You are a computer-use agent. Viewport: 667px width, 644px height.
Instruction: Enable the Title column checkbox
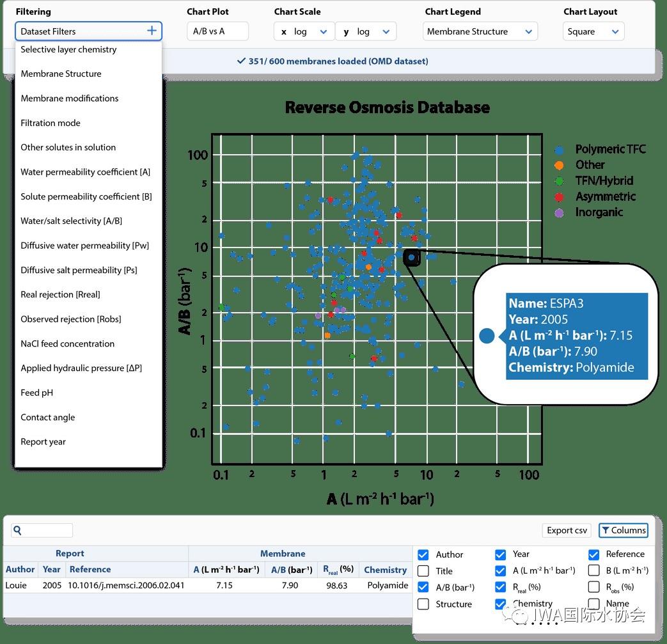click(423, 571)
